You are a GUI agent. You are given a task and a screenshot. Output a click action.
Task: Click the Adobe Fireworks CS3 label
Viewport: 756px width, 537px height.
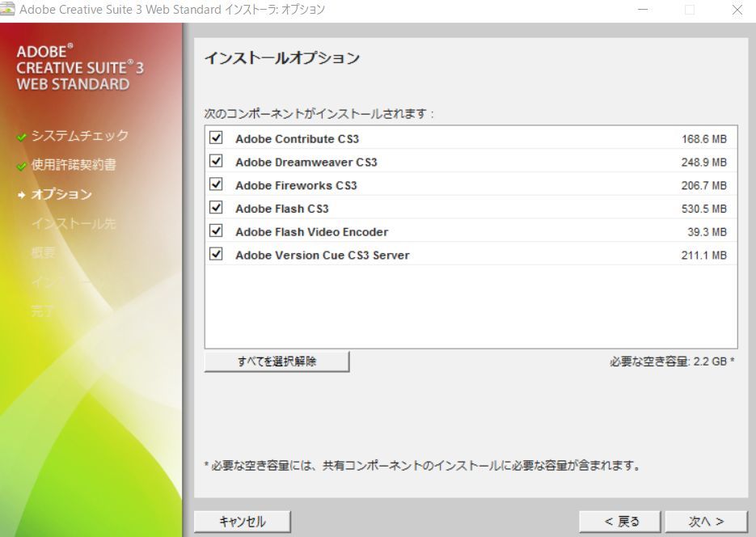pyautogui.click(x=296, y=185)
